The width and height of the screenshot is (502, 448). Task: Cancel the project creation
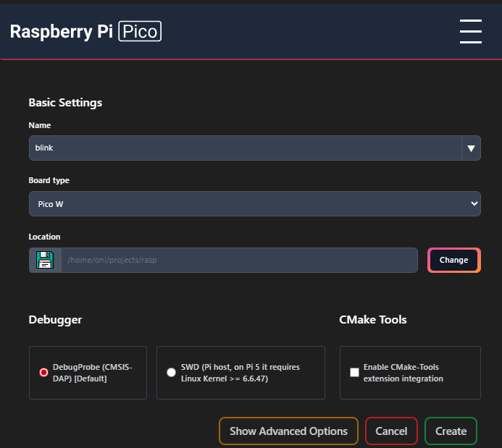tap(391, 431)
